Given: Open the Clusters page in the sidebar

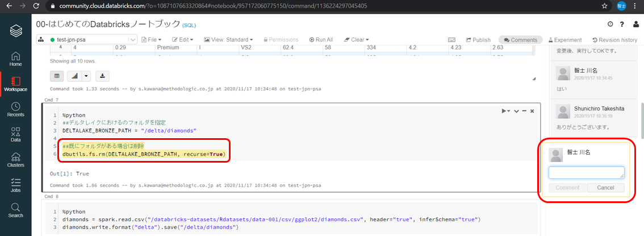Looking at the screenshot, I should point(15,160).
